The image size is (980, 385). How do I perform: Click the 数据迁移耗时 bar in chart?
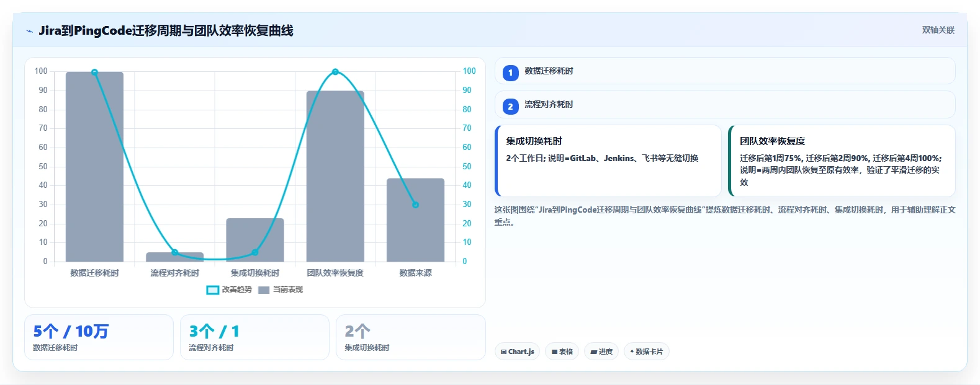click(x=94, y=167)
